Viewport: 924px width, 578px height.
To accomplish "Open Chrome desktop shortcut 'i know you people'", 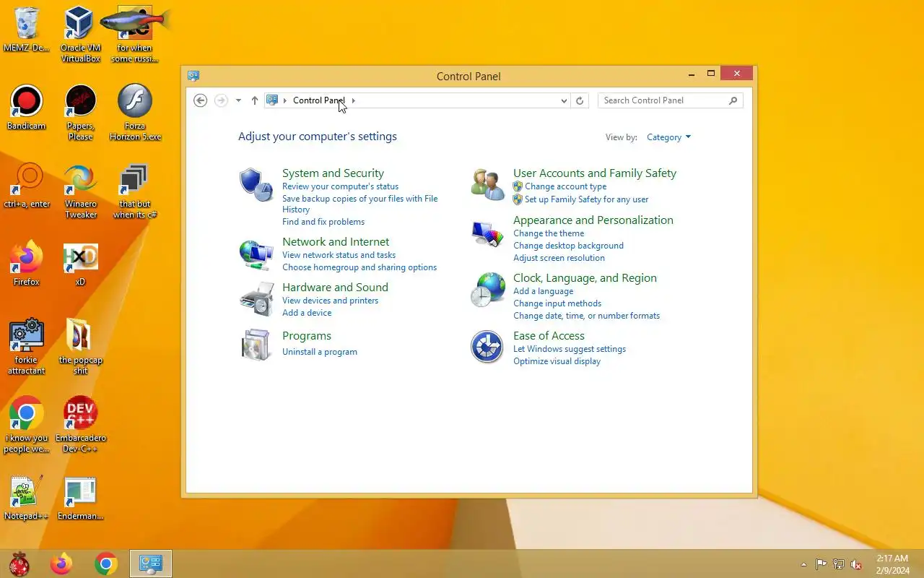I will click(x=27, y=425).
